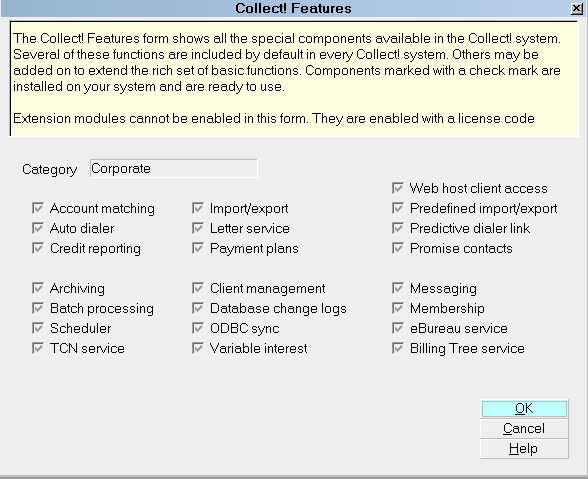
Task: Close the Collect! Features dialog
Action: pos(576,8)
